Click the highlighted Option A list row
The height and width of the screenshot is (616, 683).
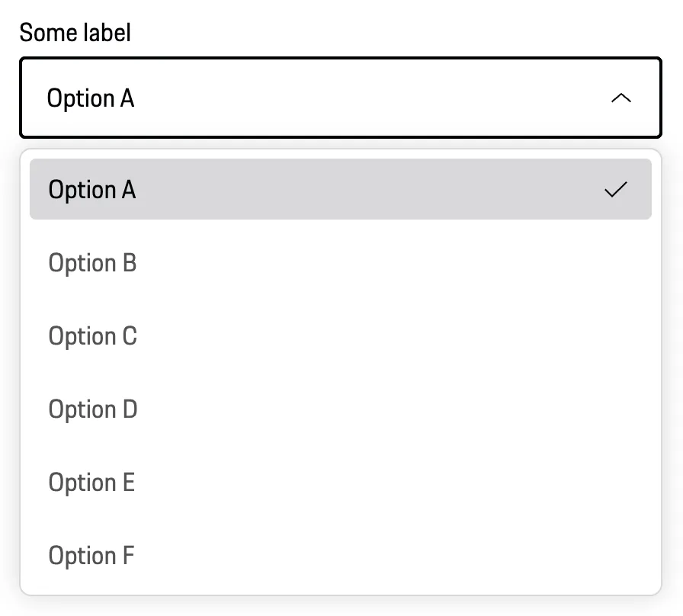(x=340, y=190)
